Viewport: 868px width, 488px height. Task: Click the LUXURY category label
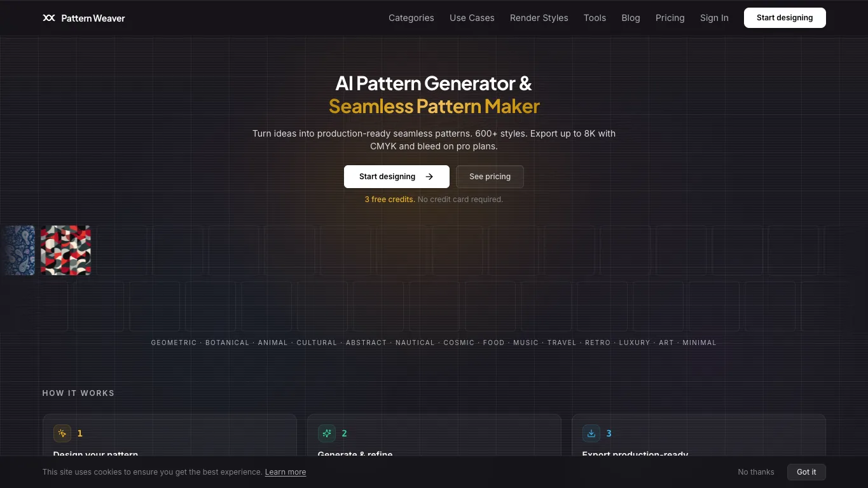635,342
